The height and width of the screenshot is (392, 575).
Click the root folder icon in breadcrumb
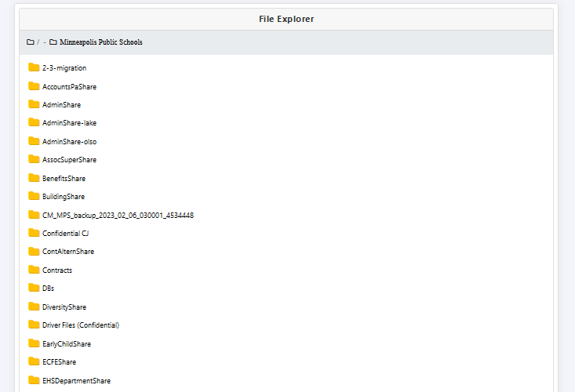pyautogui.click(x=31, y=42)
